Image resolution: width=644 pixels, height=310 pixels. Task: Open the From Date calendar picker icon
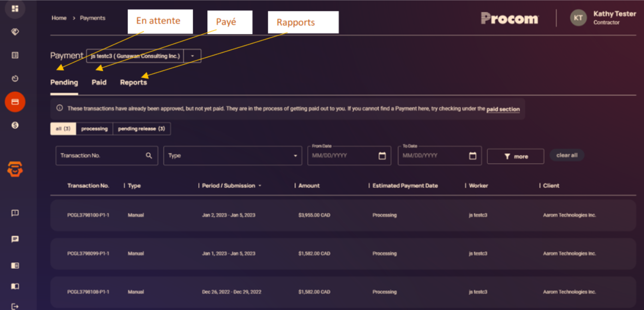382,156
